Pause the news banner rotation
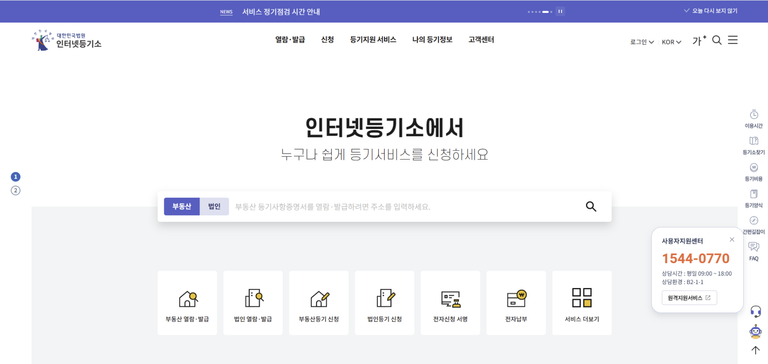The height and width of the screenshot is (364, 768). [x=560, y=11]
